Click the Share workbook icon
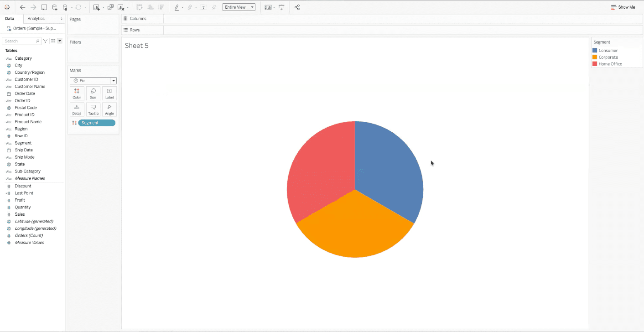The image size is (644, 332). (x=297, y=7)
